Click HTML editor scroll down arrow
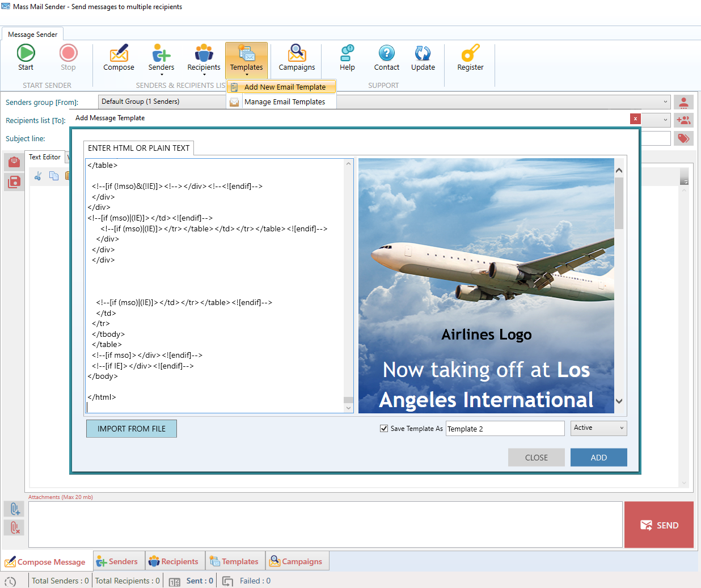The image size is (701, 588). [x=348, y=408]
